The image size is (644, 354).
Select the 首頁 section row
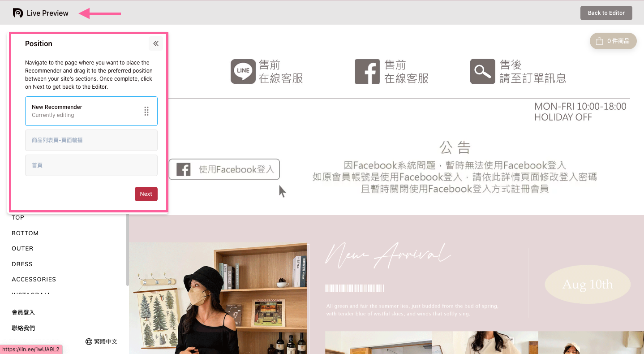tap(91, 165)
